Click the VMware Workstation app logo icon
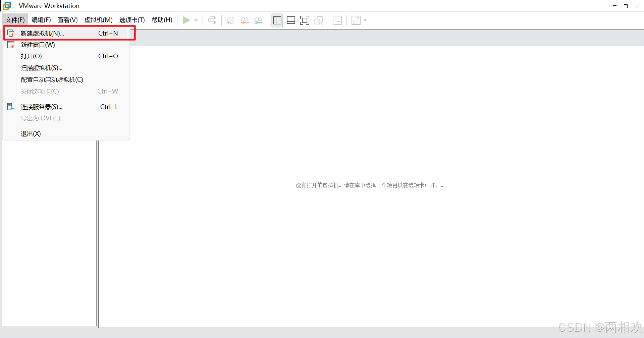 pos(7,6)
